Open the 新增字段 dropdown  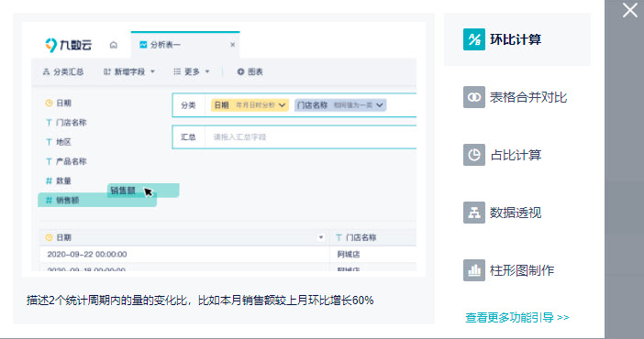[129, 71]
